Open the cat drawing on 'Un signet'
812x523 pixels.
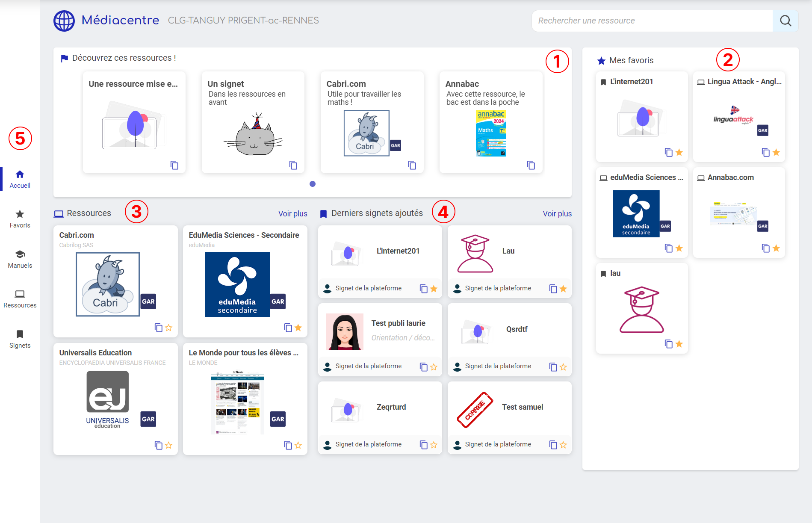tap(253, 135)
